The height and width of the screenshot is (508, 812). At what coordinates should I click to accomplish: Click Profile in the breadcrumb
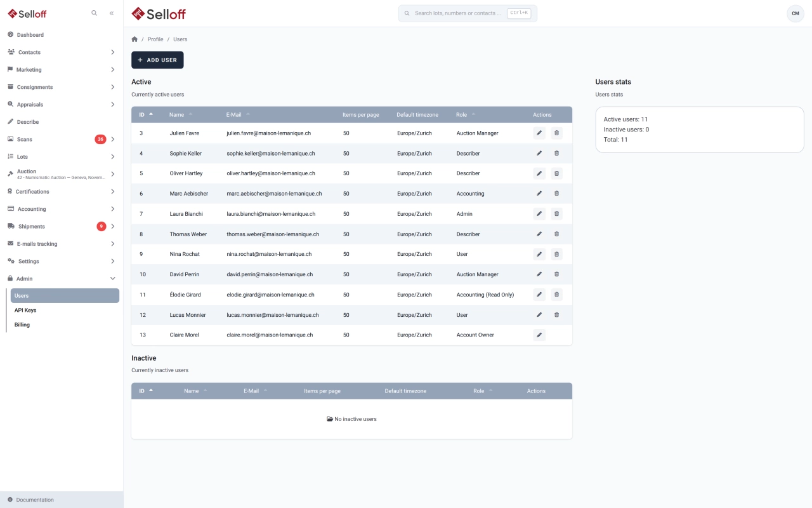coord(155,39)
